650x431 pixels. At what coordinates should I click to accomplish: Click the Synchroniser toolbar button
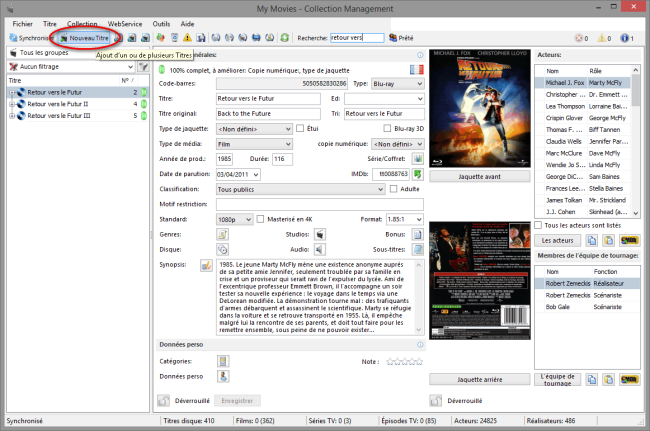click(31, 38)
